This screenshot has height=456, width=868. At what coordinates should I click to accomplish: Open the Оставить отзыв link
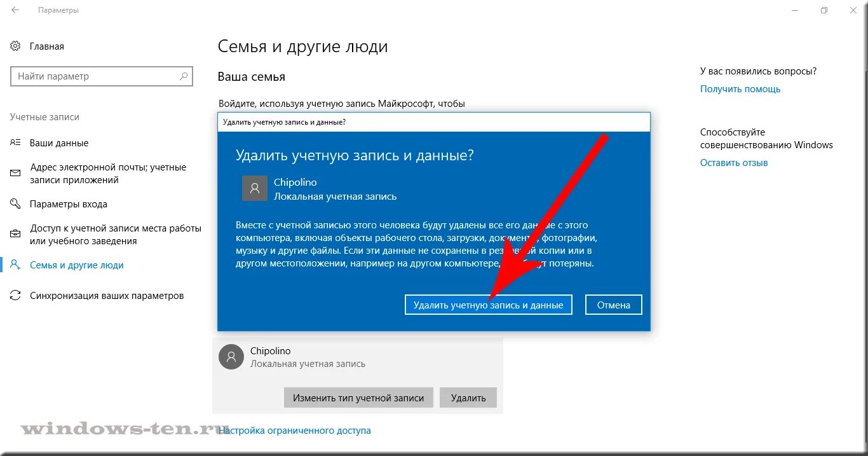pos(734,163)
